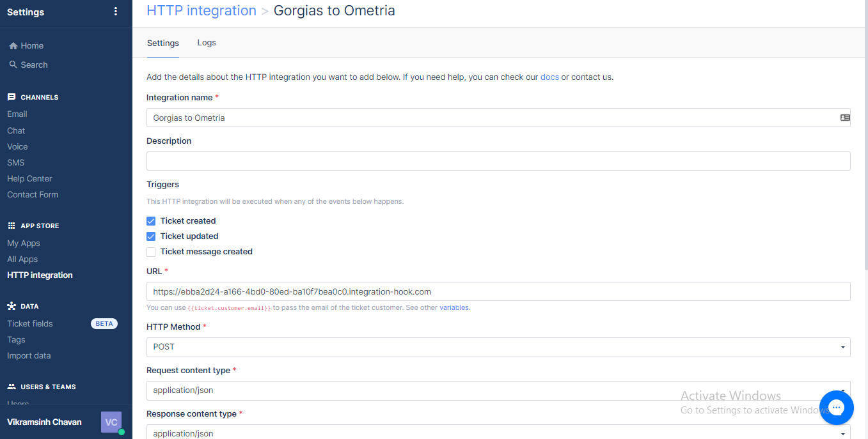Click the contact card icon in Integration name

845,118
